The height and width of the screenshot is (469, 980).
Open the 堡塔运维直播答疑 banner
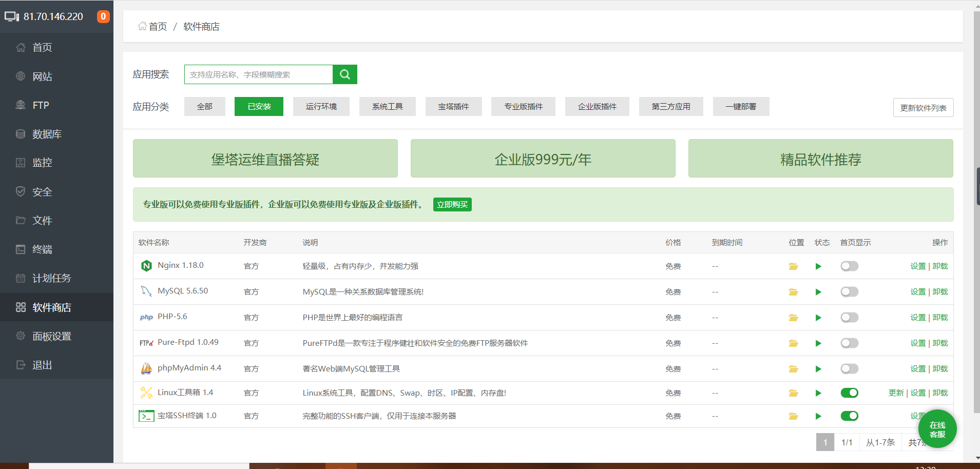(265, 159)
